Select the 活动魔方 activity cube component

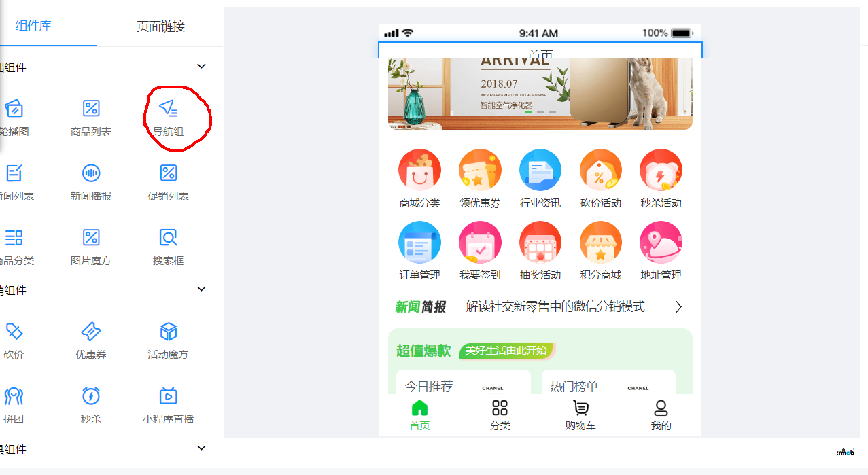(x=168, y=332)
